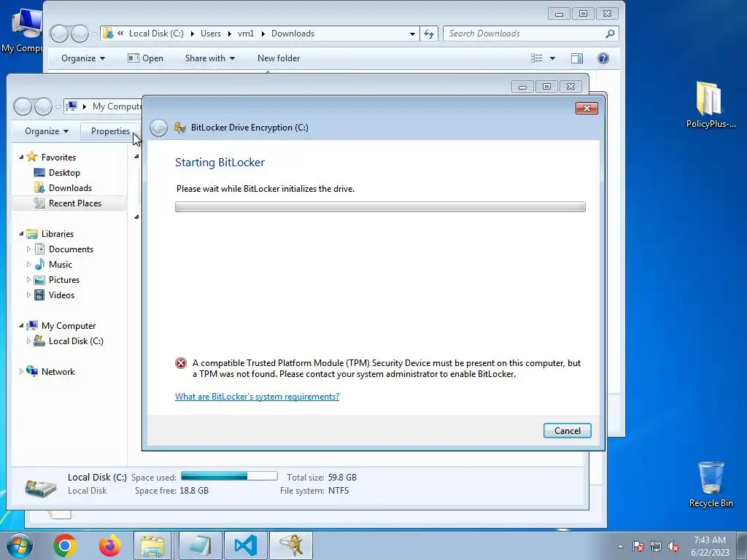
Task: Open the Recycle Bin on the desktop
Action: point(711,484)
